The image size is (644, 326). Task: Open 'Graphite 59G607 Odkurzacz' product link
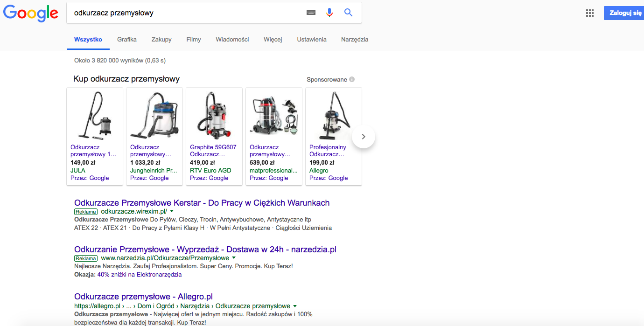(x=213, y=151)
